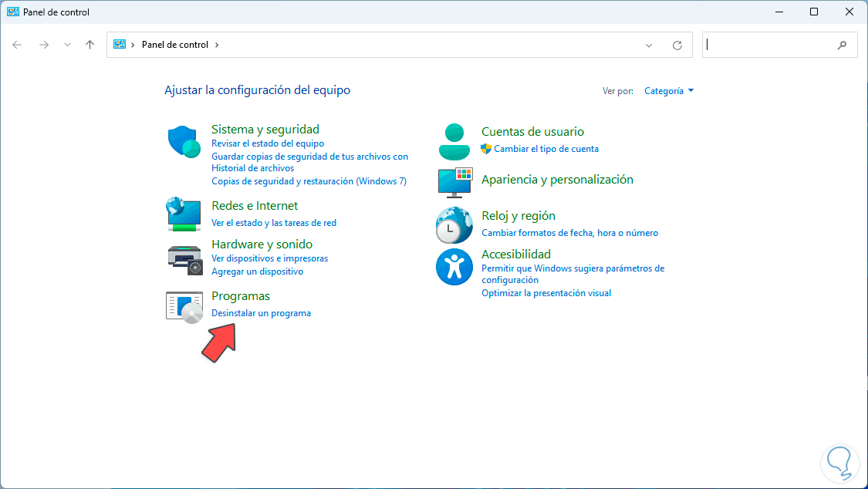Open Accesibilidad category heading
Screen dimensions: 868x489
[516, 254]
